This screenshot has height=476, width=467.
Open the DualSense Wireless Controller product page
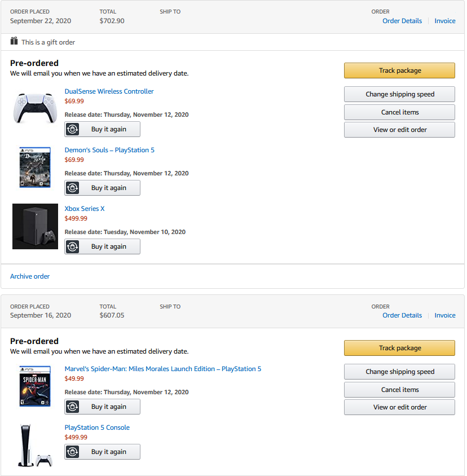(109, 91)
